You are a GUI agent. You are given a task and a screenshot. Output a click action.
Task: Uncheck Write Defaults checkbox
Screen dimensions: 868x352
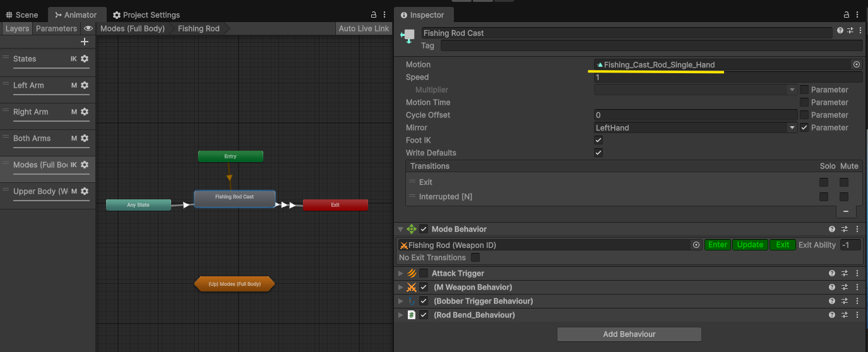click(598, 153)
